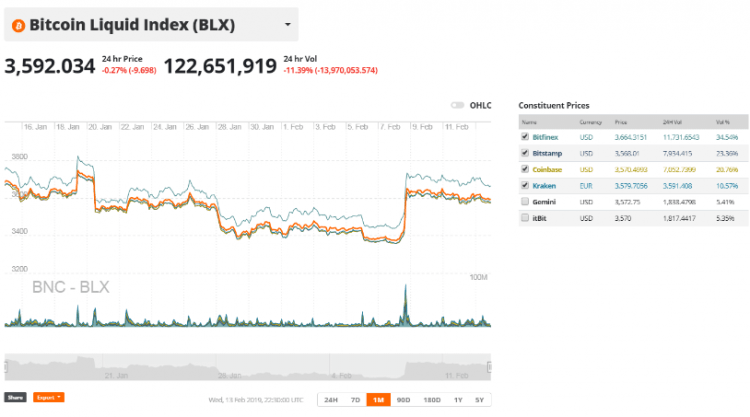Click the 24H Vol column header
The image size is (750, 417).
672,122
